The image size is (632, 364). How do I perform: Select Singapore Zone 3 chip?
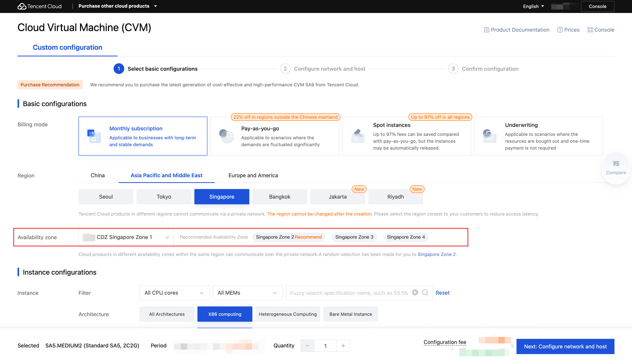pos(354,237)
